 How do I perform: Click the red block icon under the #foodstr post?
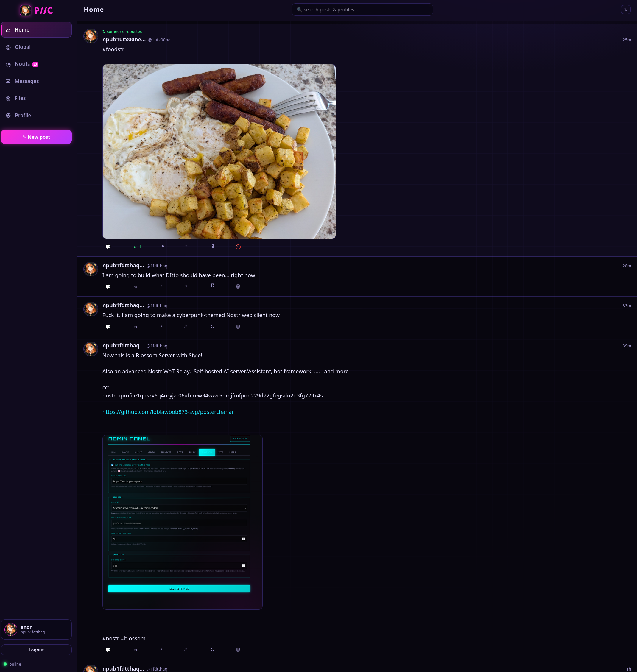tap(238, 247)
